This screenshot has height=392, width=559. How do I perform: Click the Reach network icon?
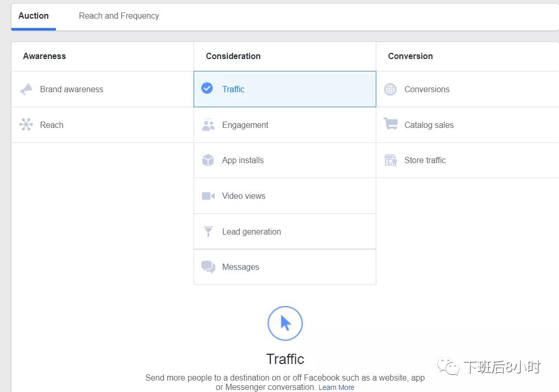pos(26,125)
